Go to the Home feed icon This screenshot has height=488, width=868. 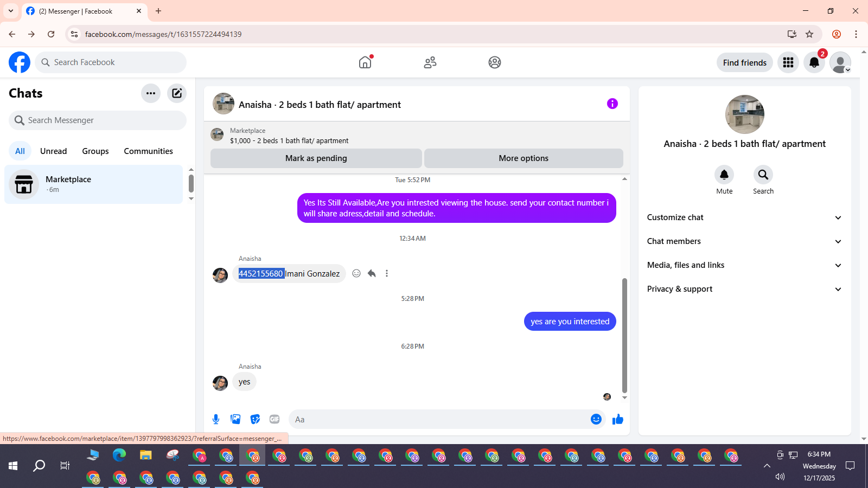(x=365, y=62)
